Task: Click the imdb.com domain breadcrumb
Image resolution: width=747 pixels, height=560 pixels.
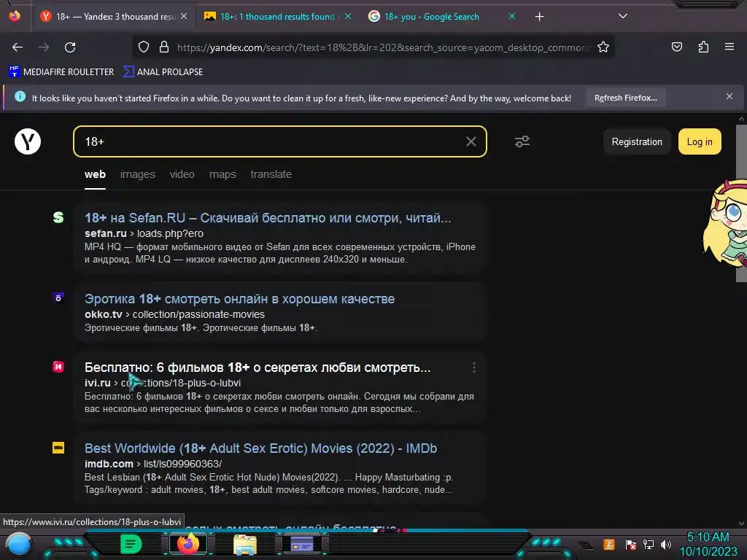Action: pyautogui.click(x=109, y=464)
